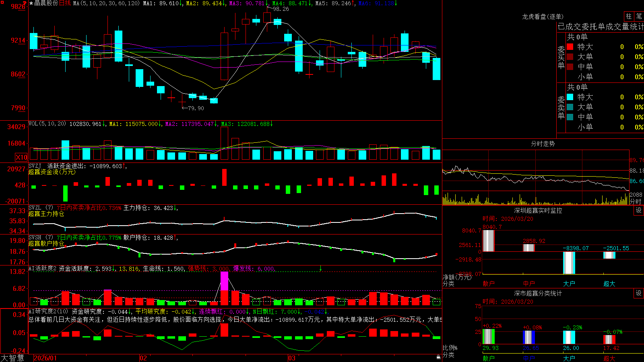Click the 时间: 2026/03/20 in 深圳超赢实时监控

(508, 219)
